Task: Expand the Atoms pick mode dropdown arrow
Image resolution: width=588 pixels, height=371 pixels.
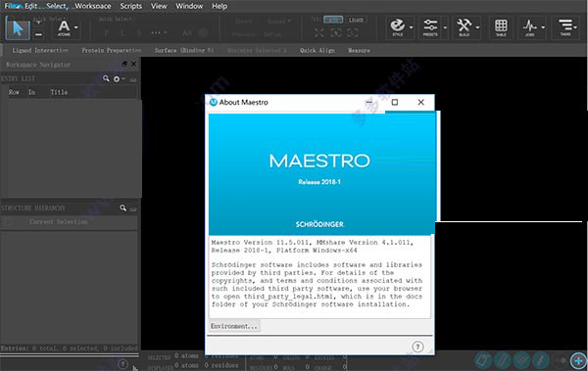Action: [76, 27]
